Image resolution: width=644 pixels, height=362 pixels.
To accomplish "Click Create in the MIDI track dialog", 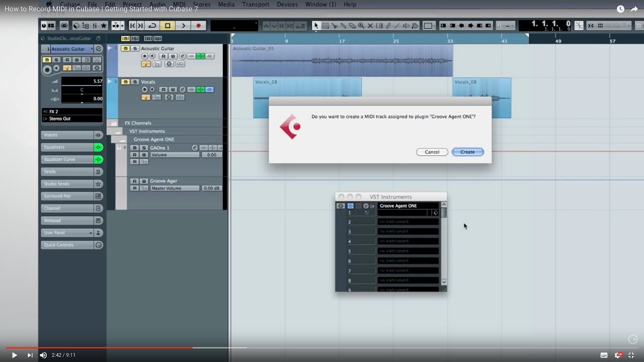I will click(x=467, y=152).
